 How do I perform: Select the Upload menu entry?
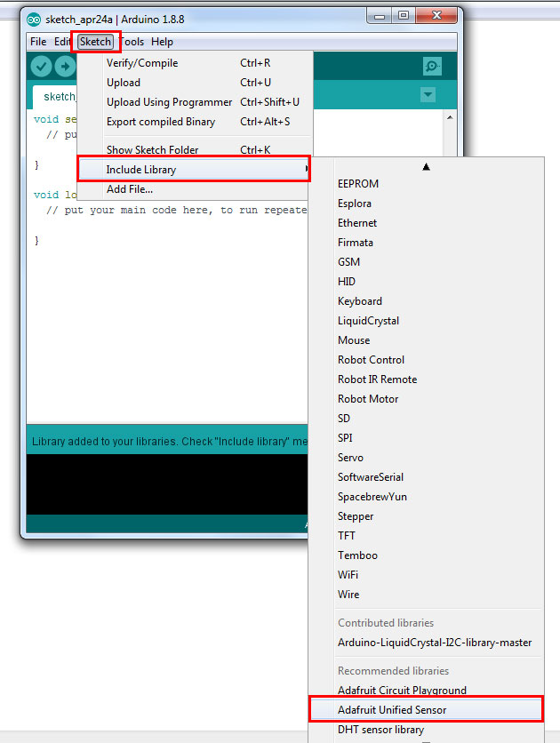[x=195, y=83]
